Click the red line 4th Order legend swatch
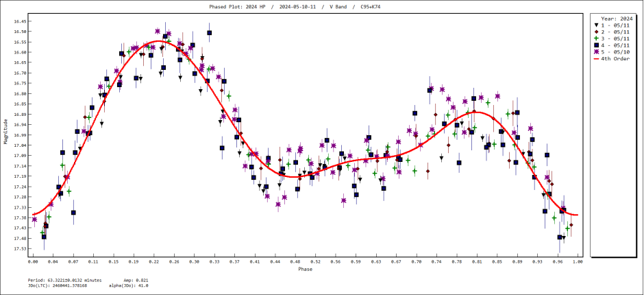This screenshot has height=295, width=644. point(596,59)
